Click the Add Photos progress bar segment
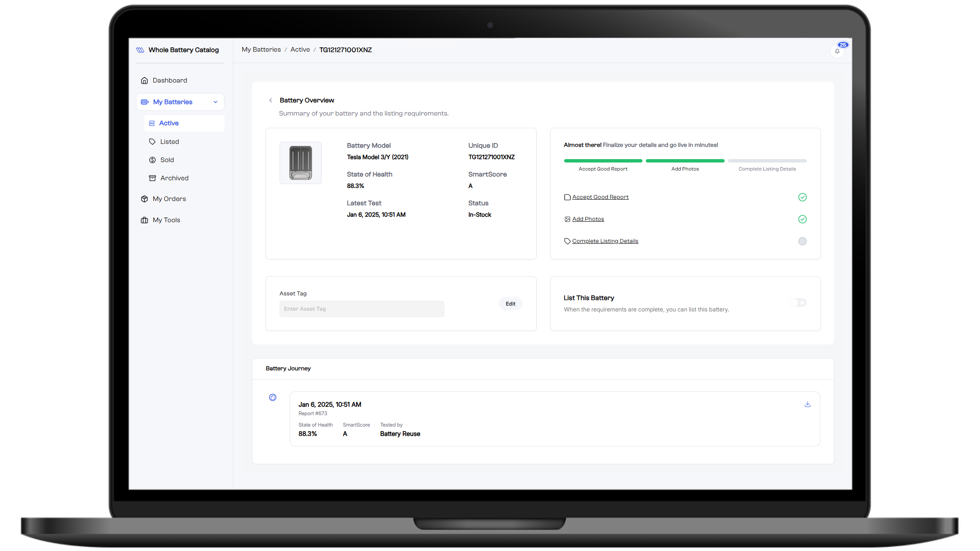Viewport: 980px width, 551px height. pos(684,161)
